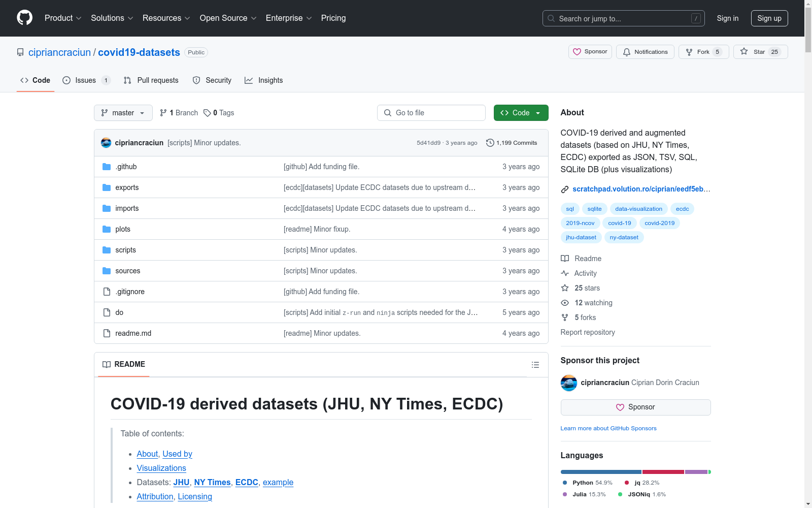Switch to the Code tab

(36, 80)
